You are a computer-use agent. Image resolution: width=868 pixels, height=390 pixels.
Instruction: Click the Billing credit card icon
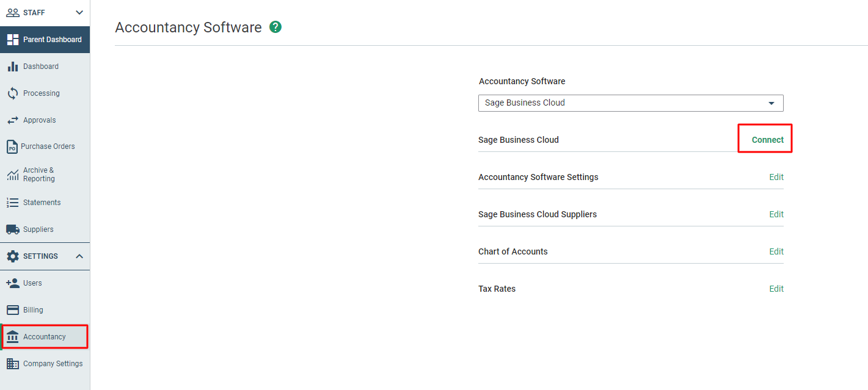pos(12,310)
